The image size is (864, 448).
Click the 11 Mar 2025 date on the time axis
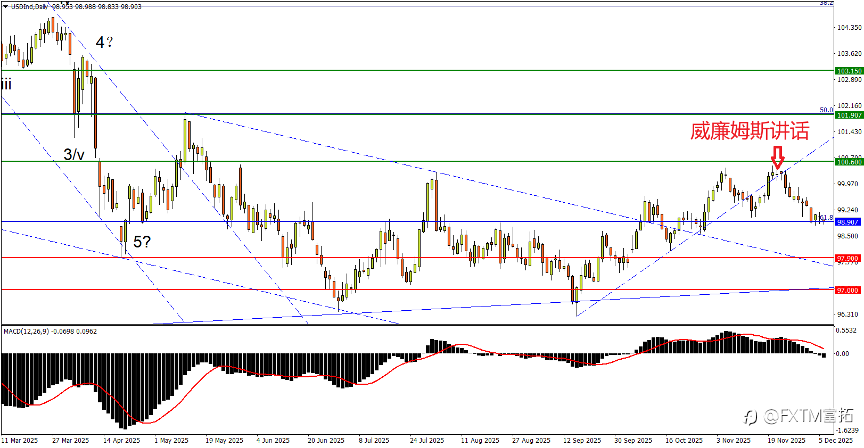click(20, 440)
